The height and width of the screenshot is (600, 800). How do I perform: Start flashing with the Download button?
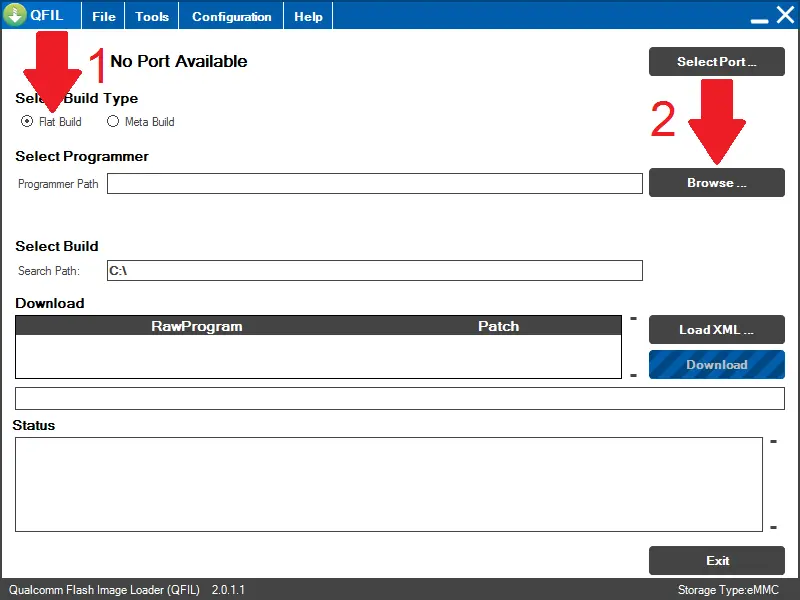(716, 364)
